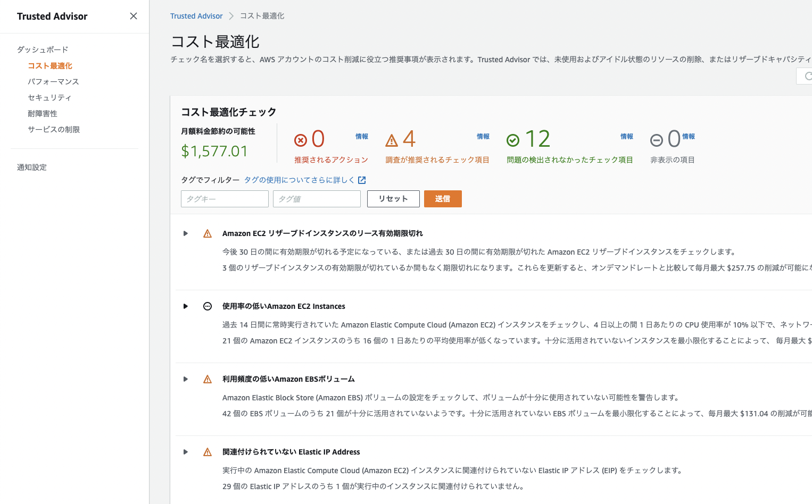The height and width of the screenshot is (504, 812).
Task: Click the タグ値 input field
Action: [x=317, y=199]
